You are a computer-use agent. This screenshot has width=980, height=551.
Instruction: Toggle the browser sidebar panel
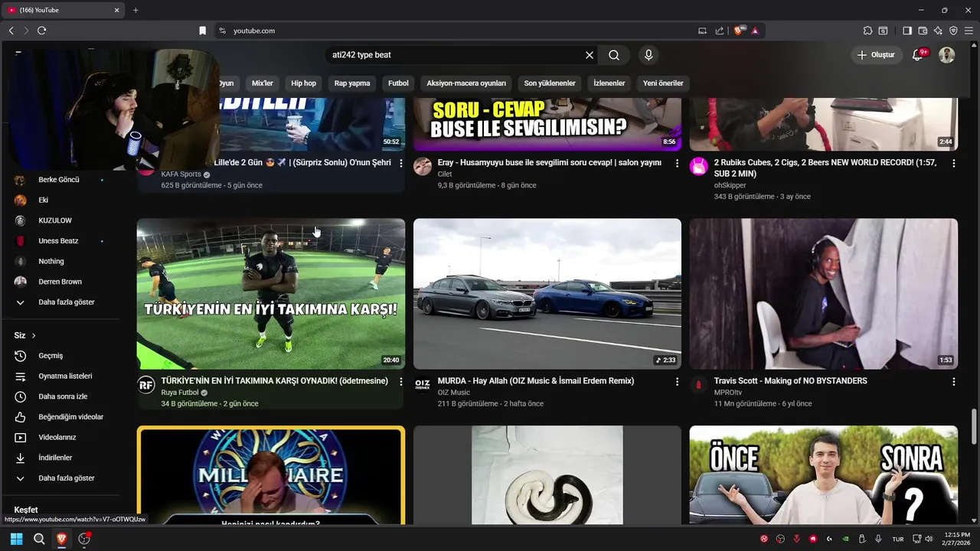(x=907, y=31)
